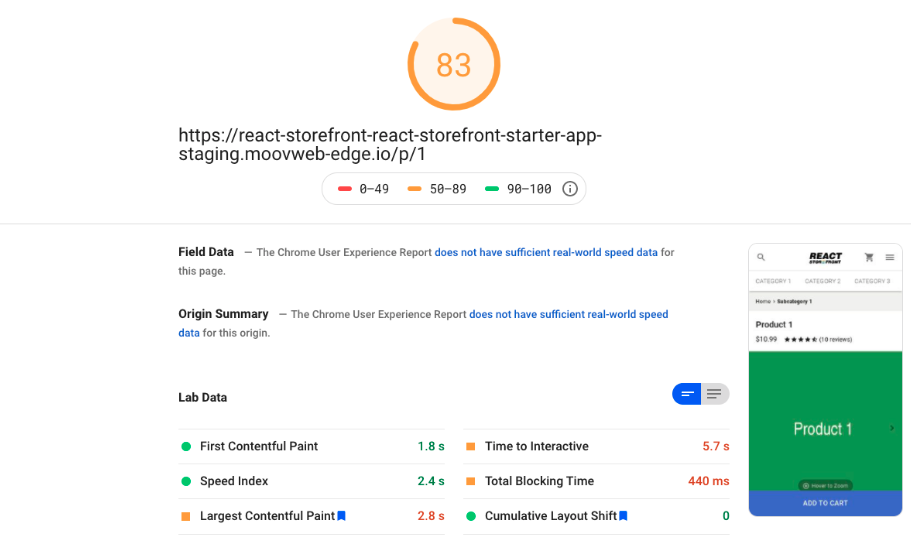The width and height of the screenshot is (911, 551).
Task: Open the Origin Summary speed data link
Action: click(x=569, y=314)
